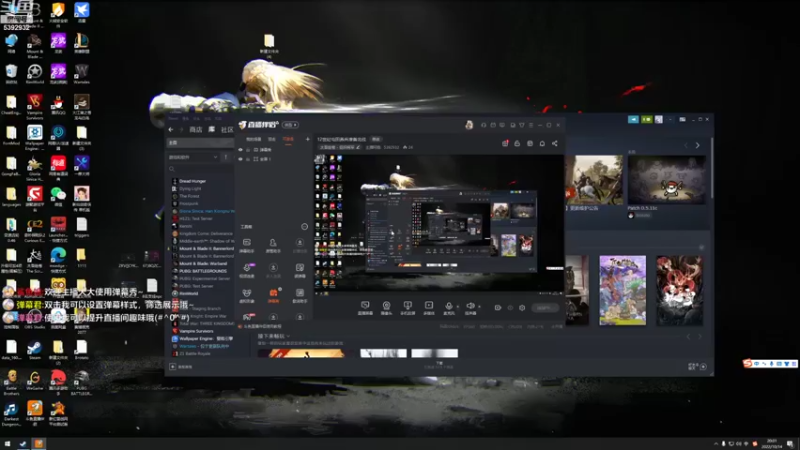800x450 pixels.
Task: Go back with the Steam back arrow
Action: pos(171,130)
